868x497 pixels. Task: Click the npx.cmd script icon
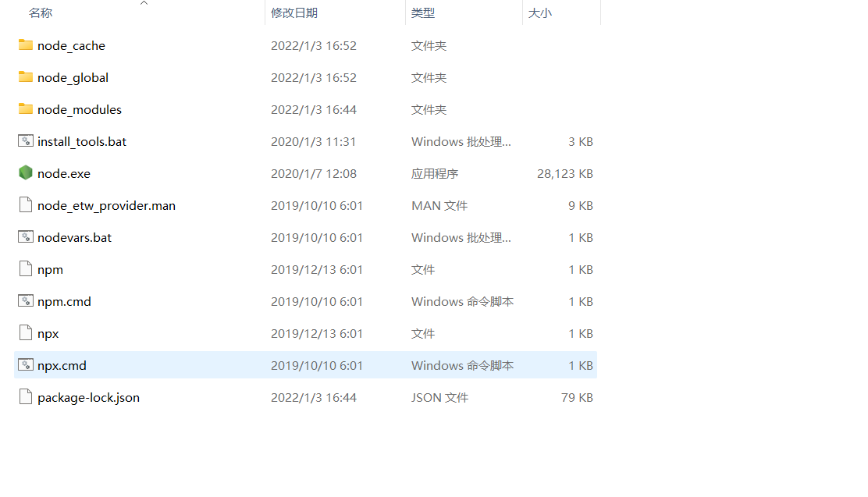(x=26, y=364)
